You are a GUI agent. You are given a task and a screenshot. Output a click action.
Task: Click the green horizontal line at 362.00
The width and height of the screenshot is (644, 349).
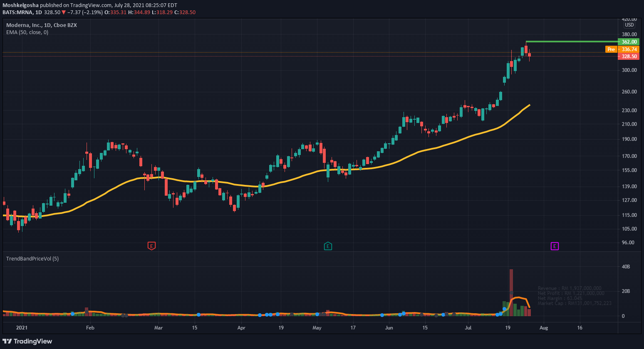pyautogui.click(x=572, y=42)
